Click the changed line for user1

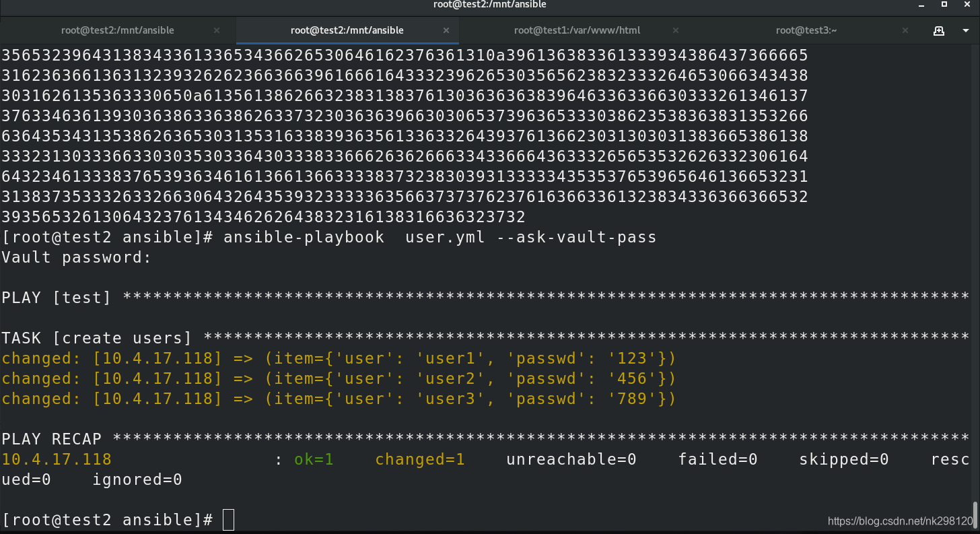339,358
